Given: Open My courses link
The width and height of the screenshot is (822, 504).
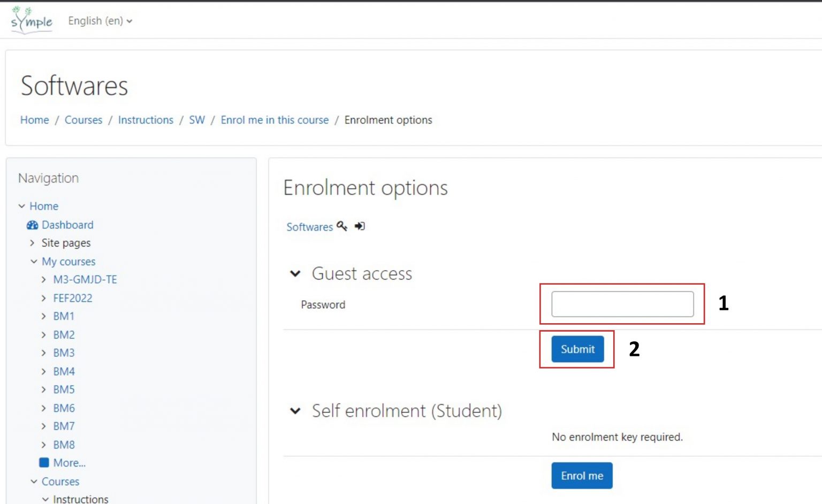Looking at the screenshot, I should pos(68,262).
